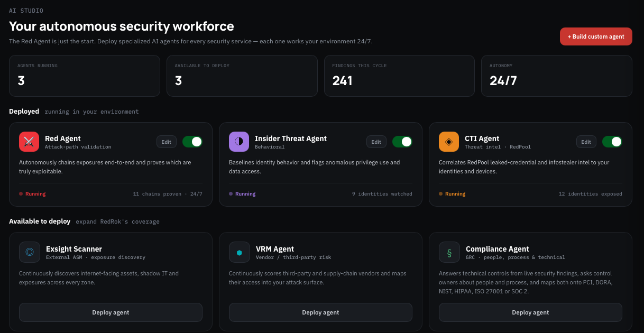This screenshot has width=644, height=333.
Task: Click '11 chains proven · 24/7' text
Action: 168,194
